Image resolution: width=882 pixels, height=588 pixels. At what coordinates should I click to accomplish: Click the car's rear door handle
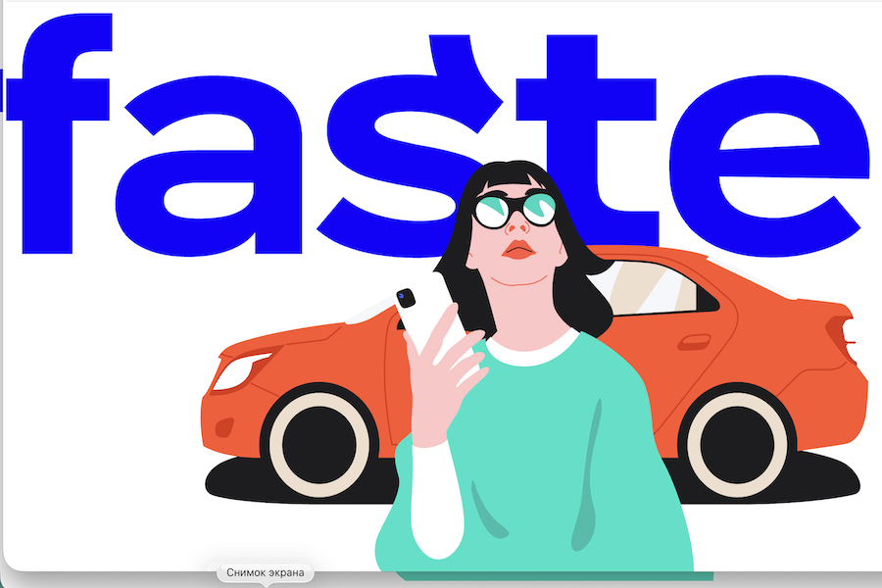(x=695, y=340)
